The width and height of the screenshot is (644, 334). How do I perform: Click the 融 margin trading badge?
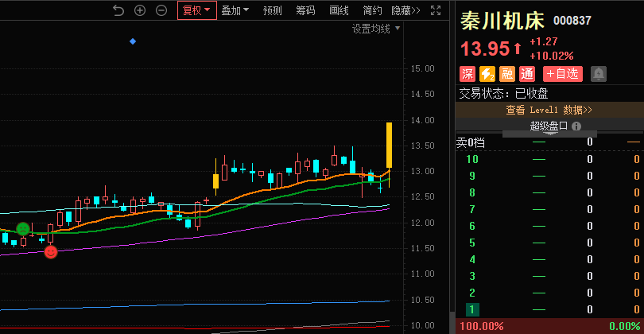click(x=507, y=74)
